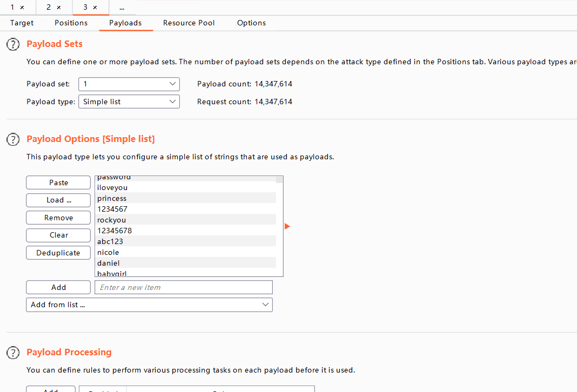Close attack tab 3
The width and height of the screenshot is (577, 392).
click(95, 8)
